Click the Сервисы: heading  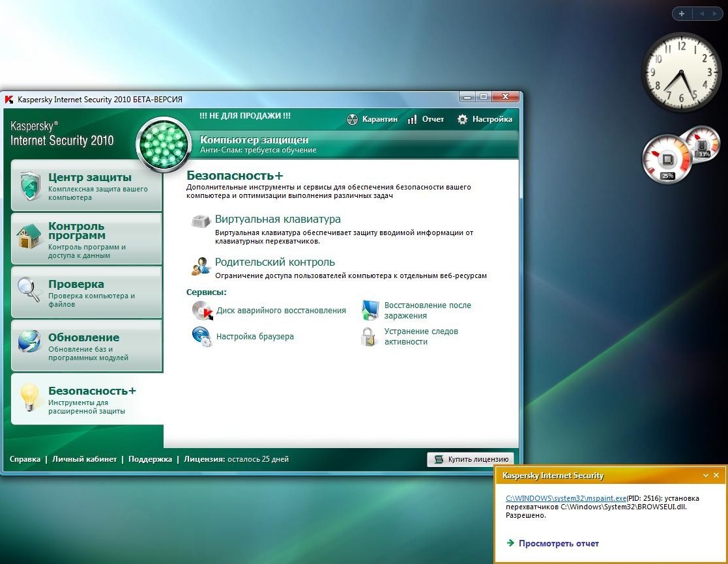[x=206, y=292]
